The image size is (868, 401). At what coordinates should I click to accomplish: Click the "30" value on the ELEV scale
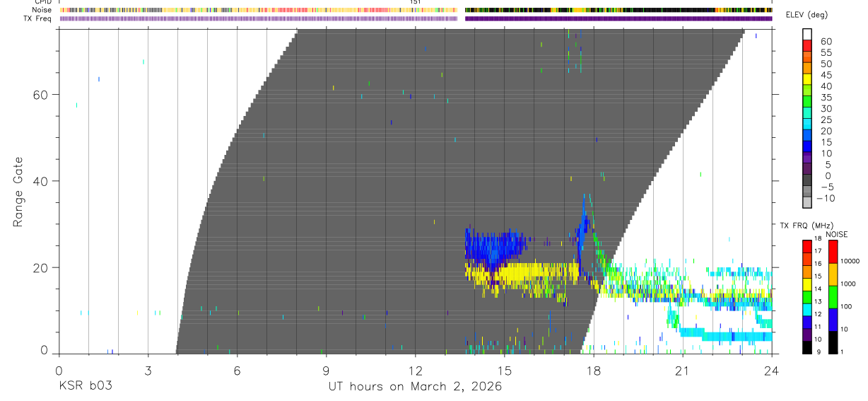826,109
